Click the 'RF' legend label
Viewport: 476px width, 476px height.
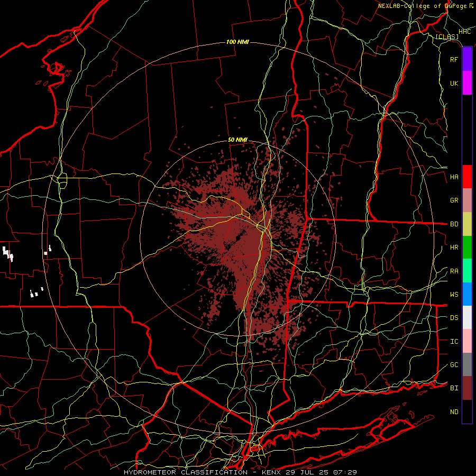(x=454, y=60)
